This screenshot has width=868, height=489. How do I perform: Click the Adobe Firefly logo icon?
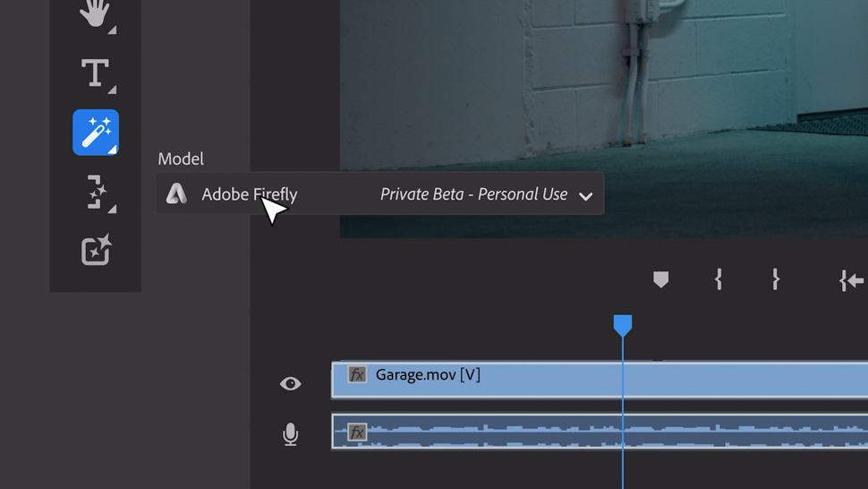point(176,193)
